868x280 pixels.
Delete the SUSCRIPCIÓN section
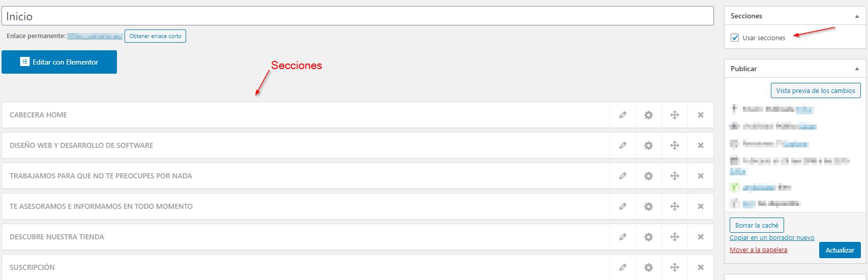(x=701, y=267)
